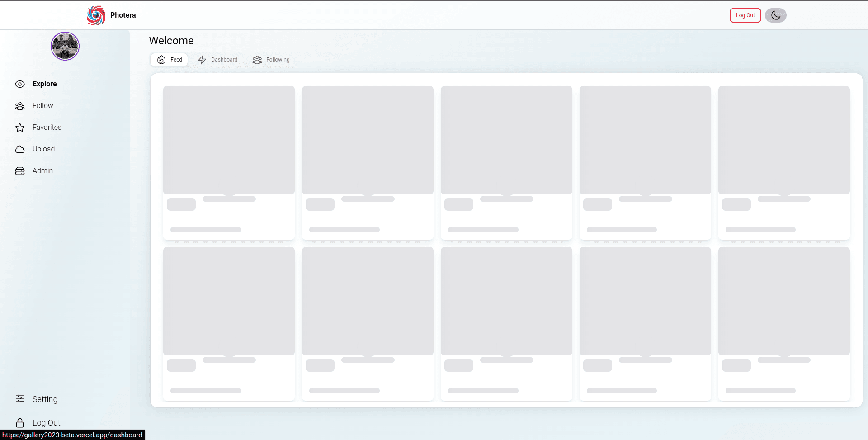Viewport: 868px width, 440px height.
Task: Click the sidebar Log Out lock icon
Action: [x=20, y=423]
